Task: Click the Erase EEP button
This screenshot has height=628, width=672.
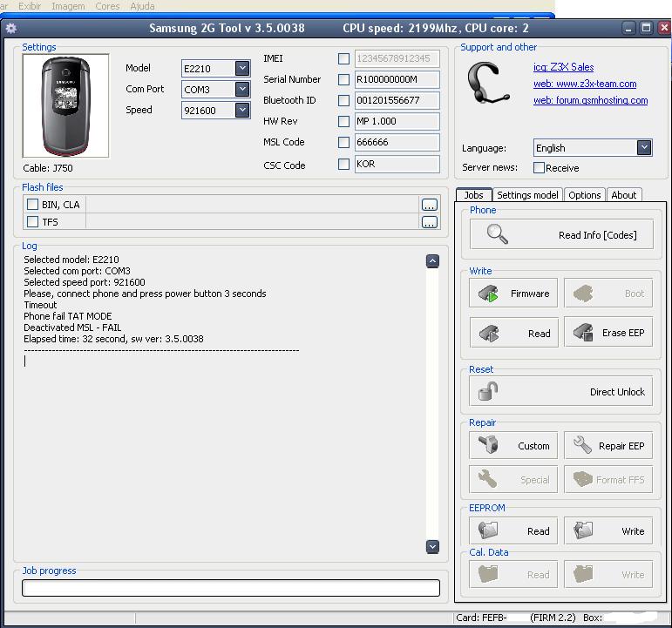Action: [x=608, y=332]
